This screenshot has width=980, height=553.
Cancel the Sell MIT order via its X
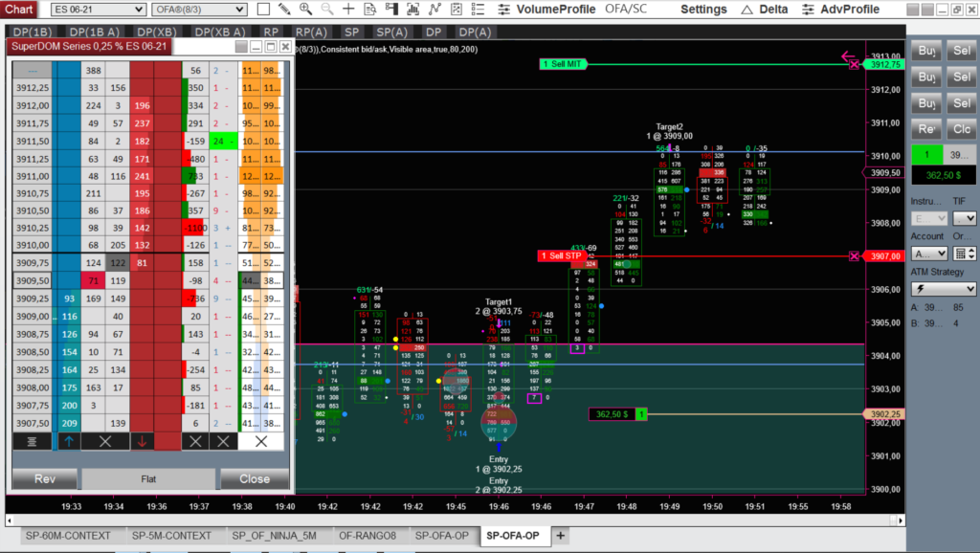tap(854, 64)
